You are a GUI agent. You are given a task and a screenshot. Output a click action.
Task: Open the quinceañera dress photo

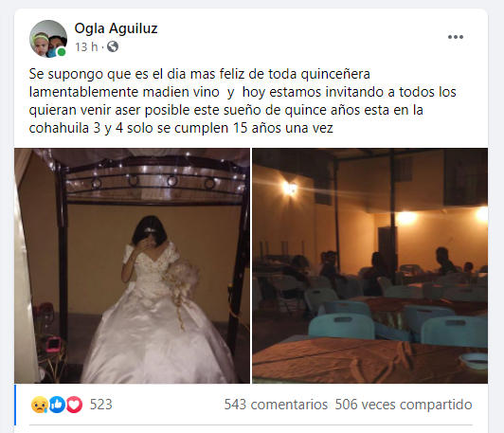[x=132, y=265]
